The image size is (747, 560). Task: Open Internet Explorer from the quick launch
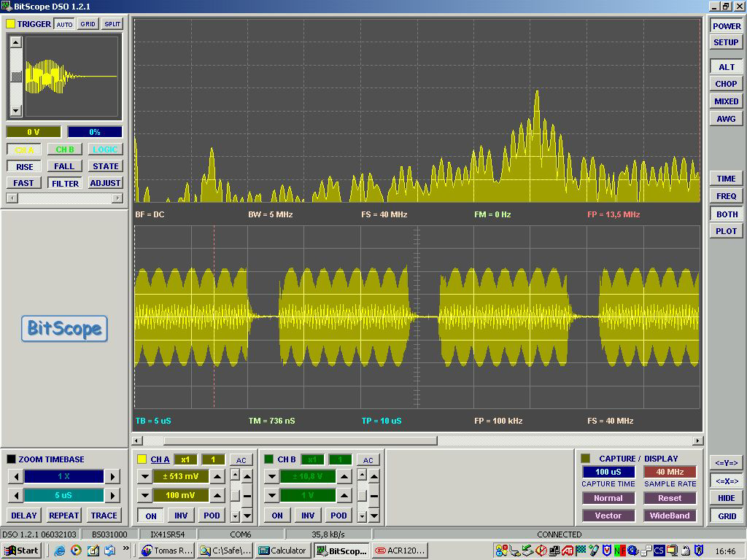click(60, 551)
